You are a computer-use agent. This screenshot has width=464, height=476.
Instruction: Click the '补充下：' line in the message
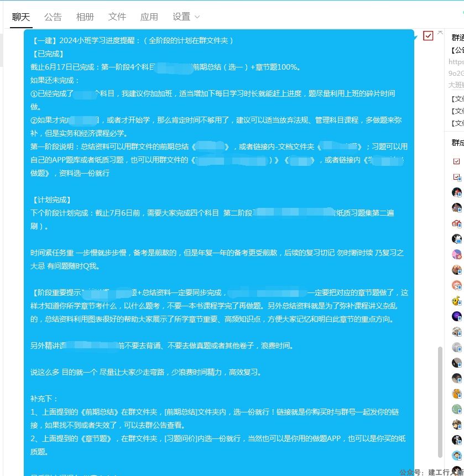pyautogui.click(x=44, y=399)
